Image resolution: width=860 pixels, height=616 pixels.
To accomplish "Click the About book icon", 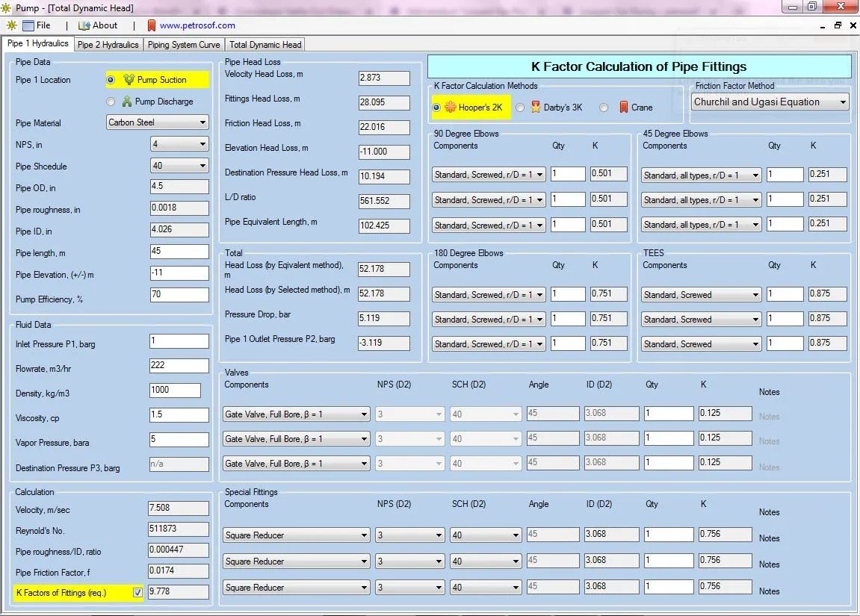I will coord(84,25).
